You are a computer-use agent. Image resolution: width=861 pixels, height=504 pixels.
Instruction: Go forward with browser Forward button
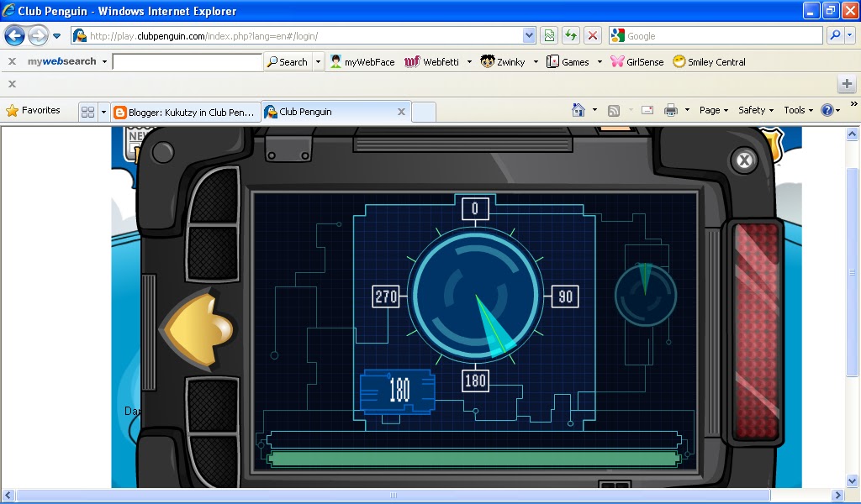(x=38, y=36)
